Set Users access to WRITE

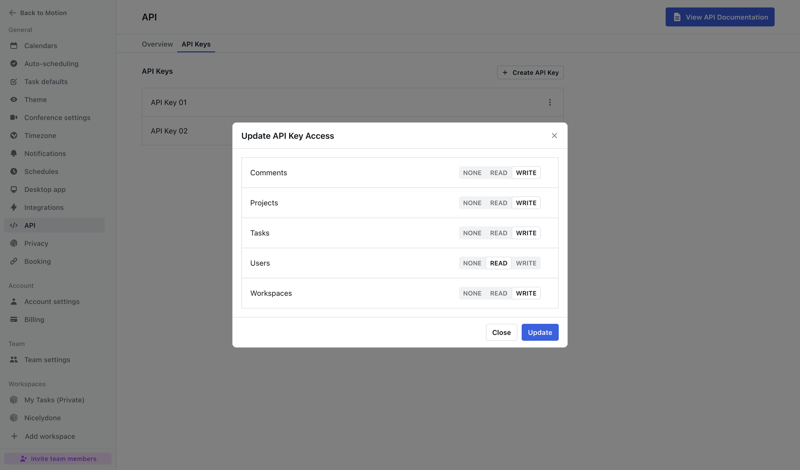526,263
